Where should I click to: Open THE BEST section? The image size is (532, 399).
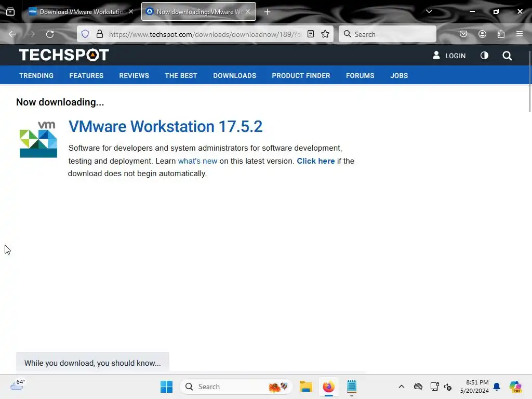point(181,76)
